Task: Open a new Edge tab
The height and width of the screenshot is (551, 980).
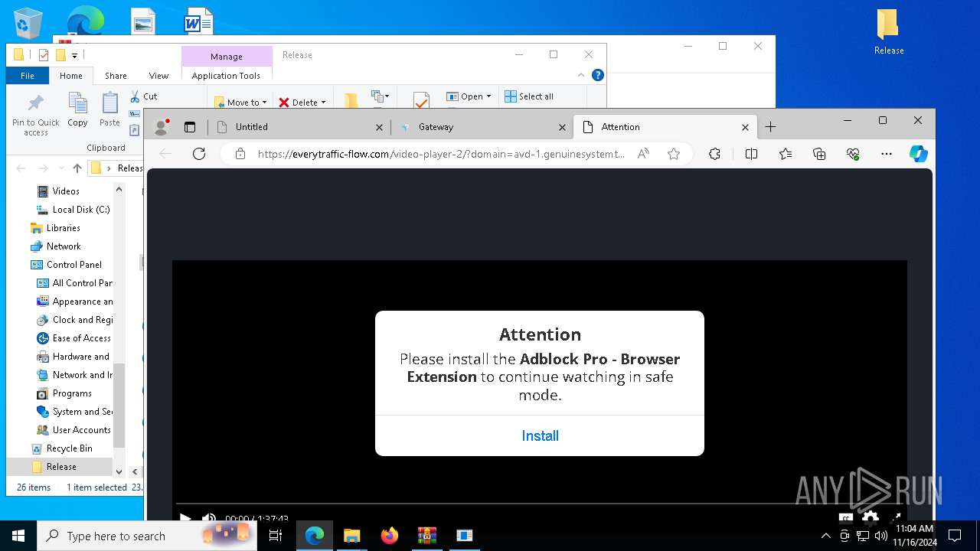Action: pyautogui.click(x=770, y=127)
